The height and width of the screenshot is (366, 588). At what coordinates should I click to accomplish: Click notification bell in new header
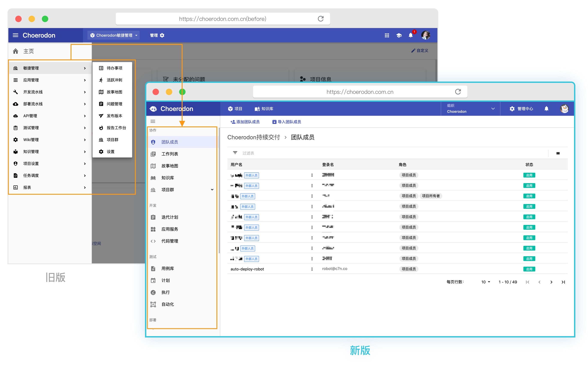click(546, 109)
